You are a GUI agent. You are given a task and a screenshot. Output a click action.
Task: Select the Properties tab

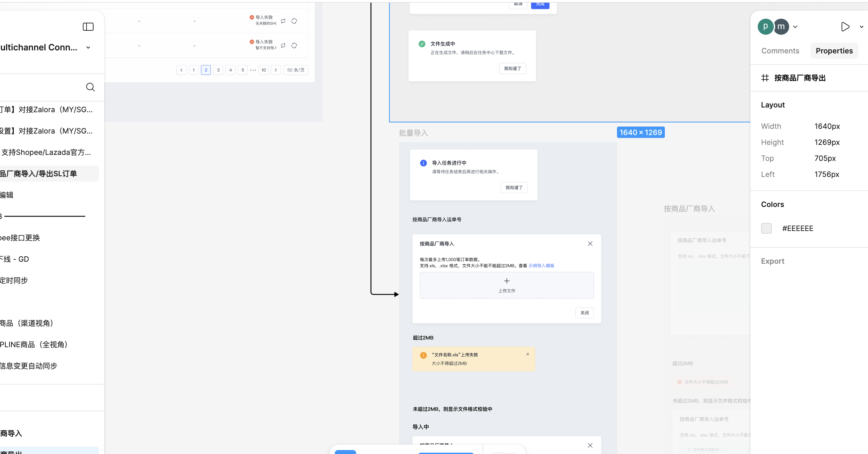pyautogui.click(x=834, y=51)
